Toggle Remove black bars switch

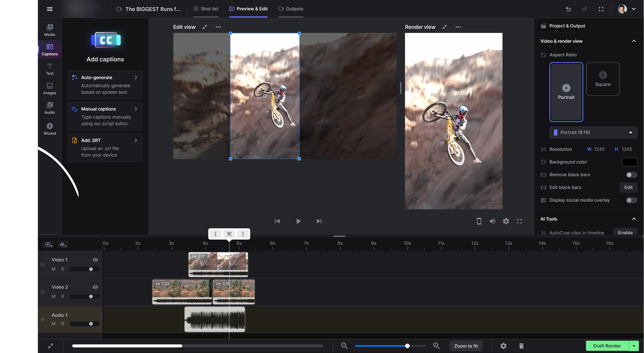click(x=631, y=175)
